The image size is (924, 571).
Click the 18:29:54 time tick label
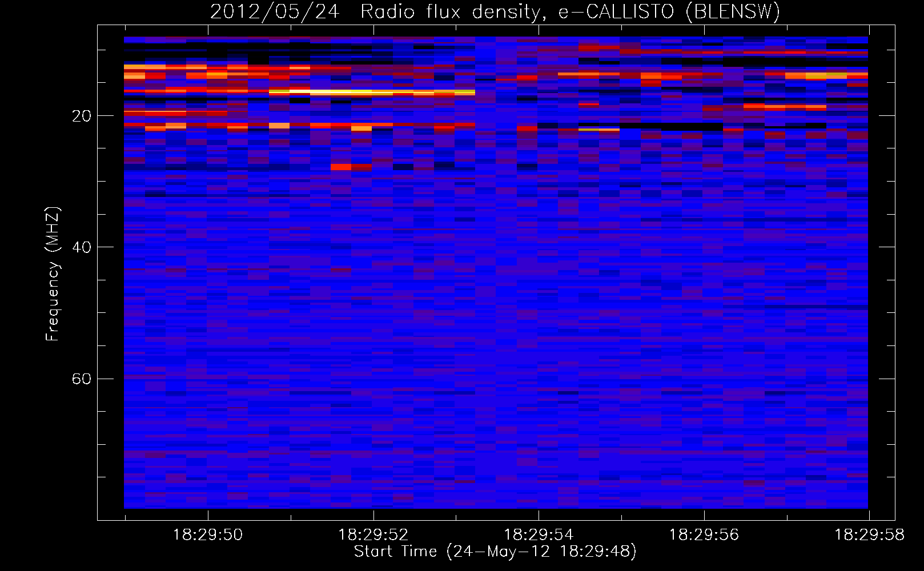click(539, 535)
